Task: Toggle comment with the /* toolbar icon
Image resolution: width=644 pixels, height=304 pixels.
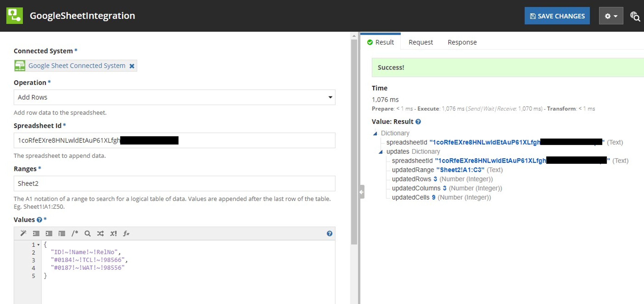Action: pyautogui.click(x=75, y=233)
